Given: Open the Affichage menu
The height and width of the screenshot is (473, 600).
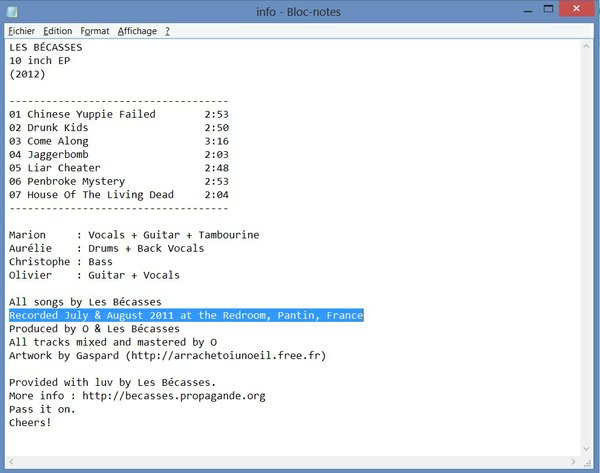Looking at the screenshot, I should (x=137, y=31).
